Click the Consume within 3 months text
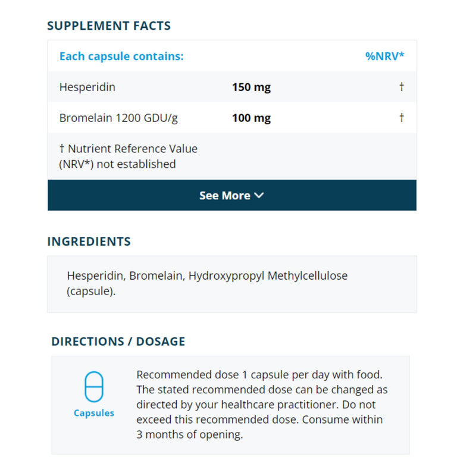This screenshot has width=476, height=476. (259, 427)
